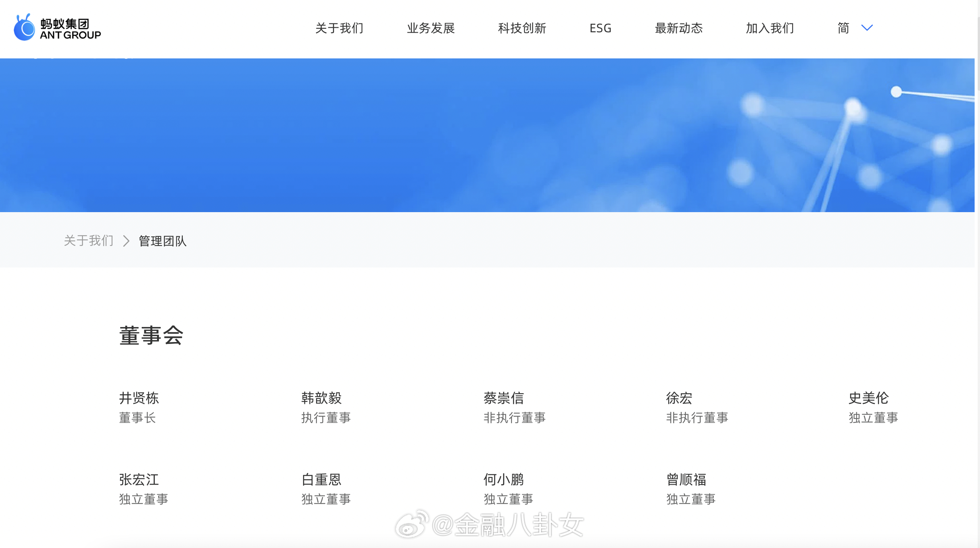Click 独立董事 title under 何小鹏

point(508,499)
